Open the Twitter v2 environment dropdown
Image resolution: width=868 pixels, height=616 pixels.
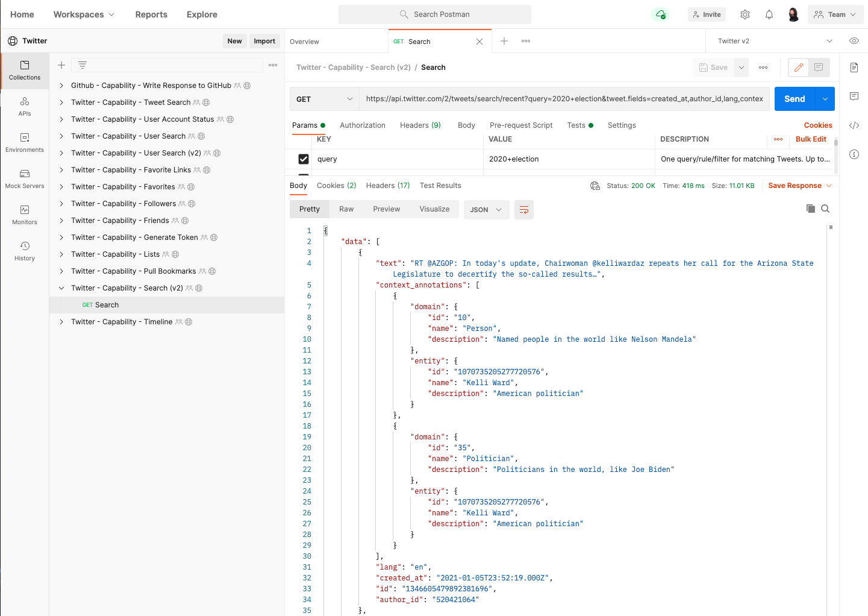click(x=775, y=41)
